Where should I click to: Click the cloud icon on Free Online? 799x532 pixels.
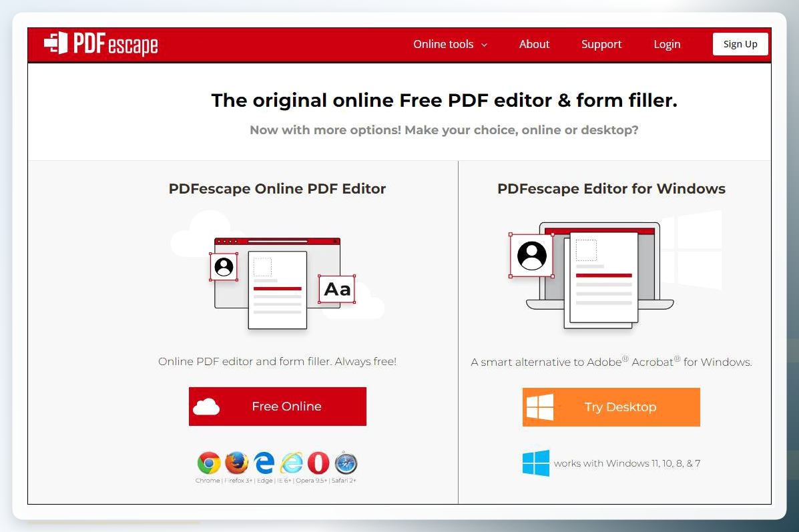[x=206, y=407]
